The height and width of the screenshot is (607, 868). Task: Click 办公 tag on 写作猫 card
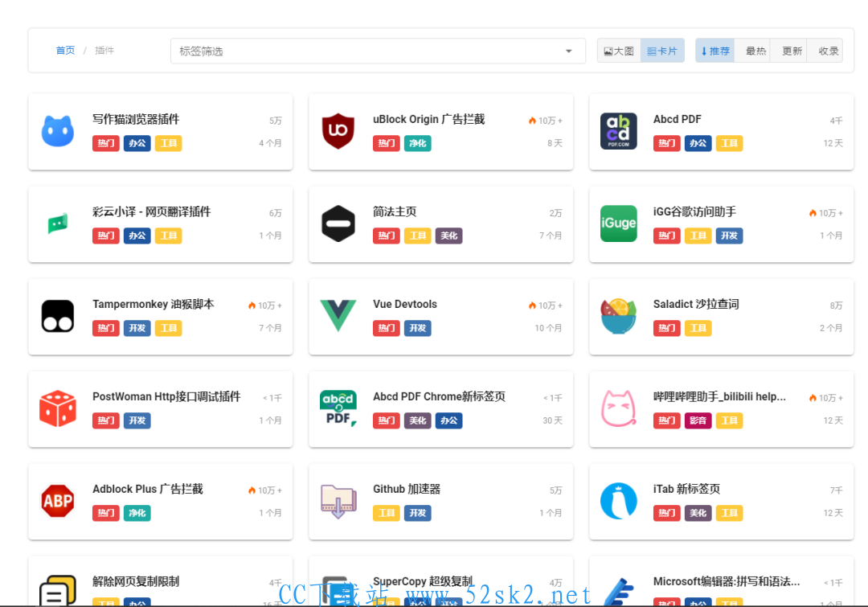pos(137,143)
